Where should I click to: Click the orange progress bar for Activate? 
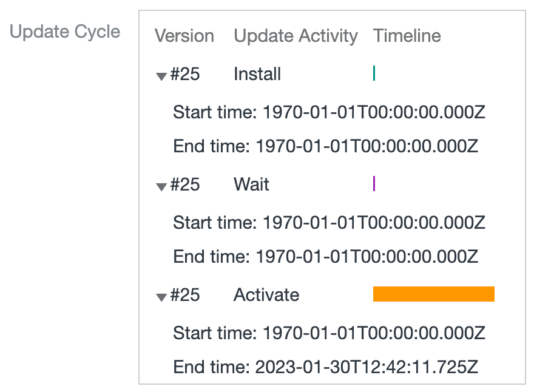point(434,295)
